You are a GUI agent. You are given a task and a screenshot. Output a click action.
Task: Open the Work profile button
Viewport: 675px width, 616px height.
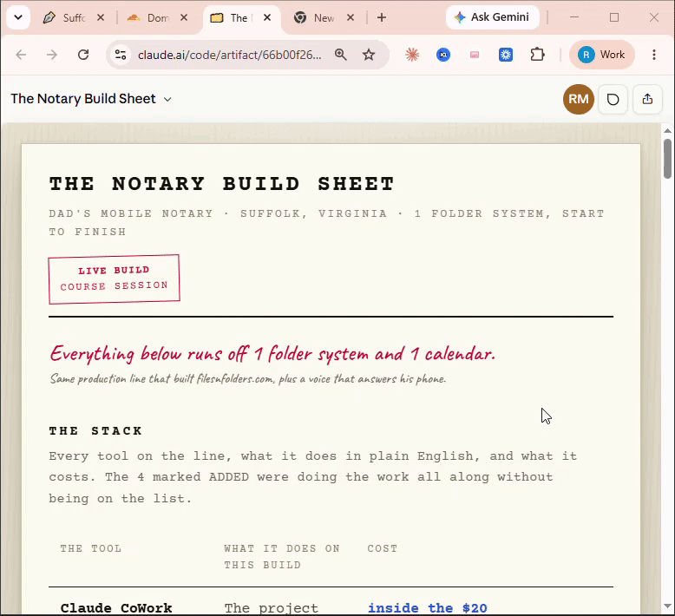point(602,55)
